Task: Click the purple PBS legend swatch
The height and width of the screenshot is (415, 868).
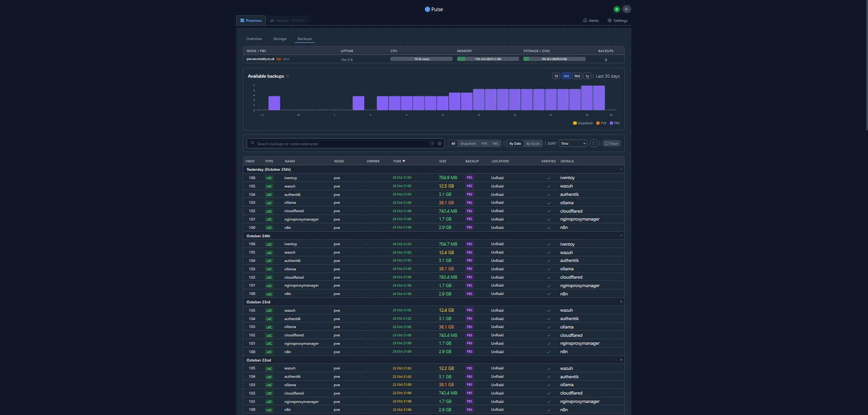Action: (x=611, y=123)
